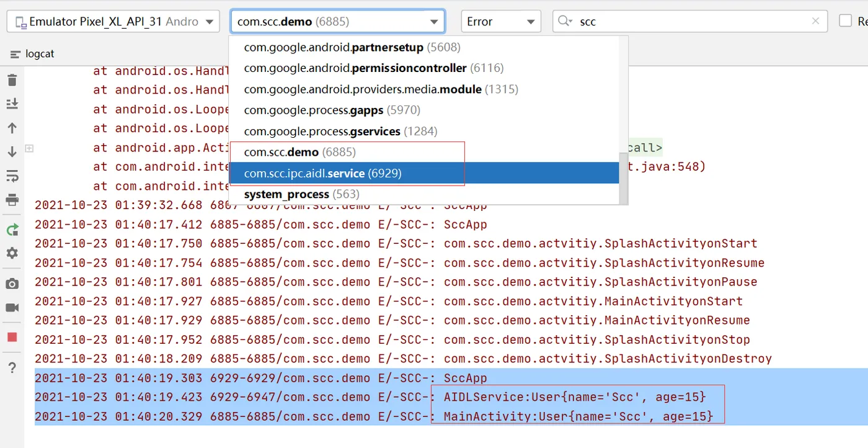Select com.google.process.gservices (1284) process
Image resolution: width=868 pixels, height=448 pixels.
(x=424, y=132)
